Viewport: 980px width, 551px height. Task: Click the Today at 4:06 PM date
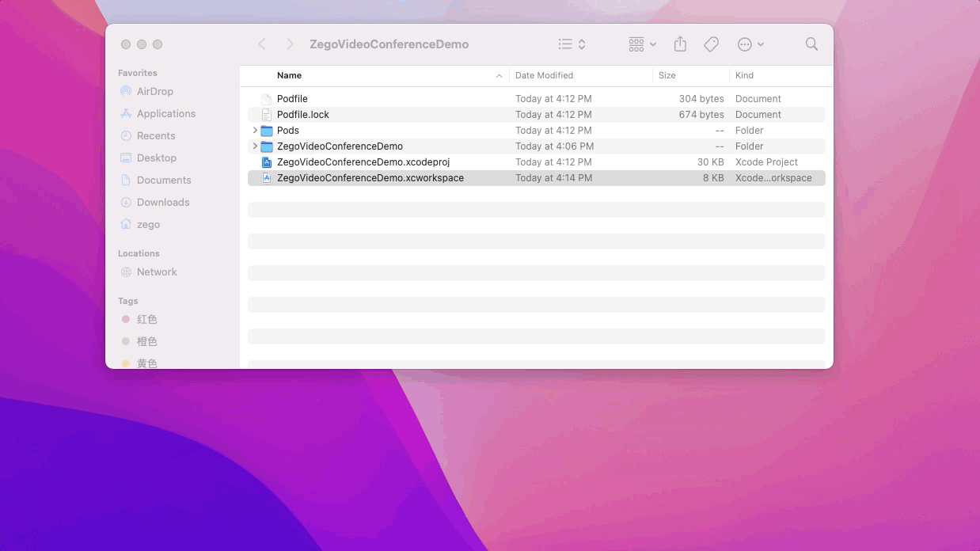[554, 146]
